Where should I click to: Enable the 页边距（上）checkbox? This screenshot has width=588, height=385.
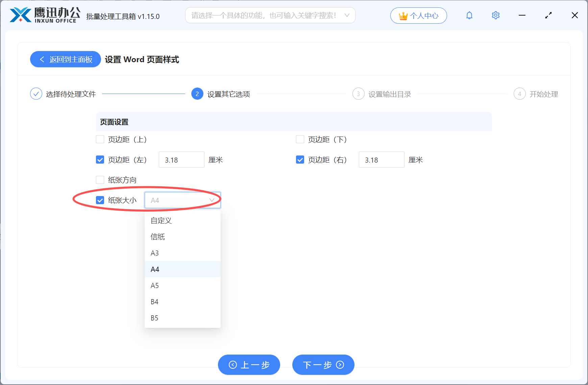[x=100, y=139]
